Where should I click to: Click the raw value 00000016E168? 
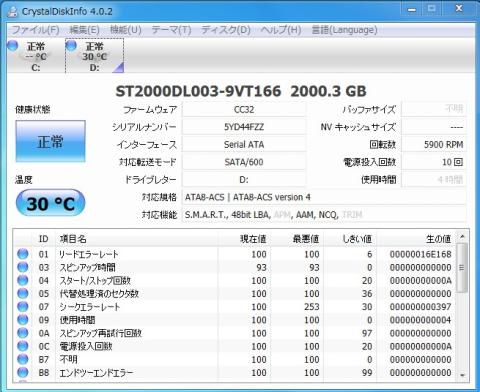420,254
